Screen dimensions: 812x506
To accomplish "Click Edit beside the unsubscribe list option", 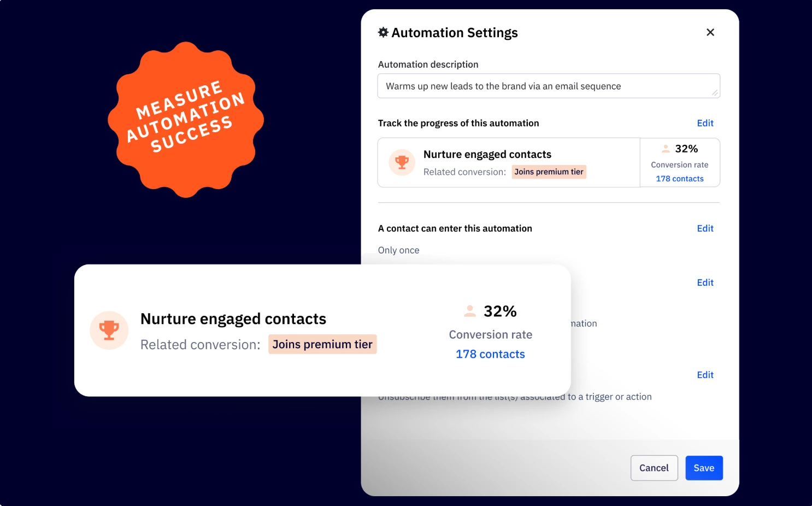I will point(705,375).
